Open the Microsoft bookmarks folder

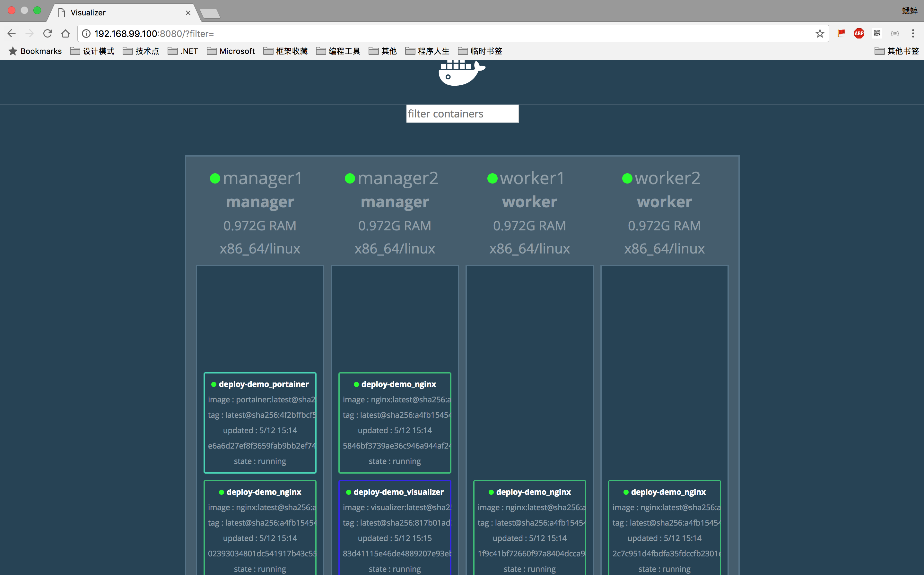237,51
